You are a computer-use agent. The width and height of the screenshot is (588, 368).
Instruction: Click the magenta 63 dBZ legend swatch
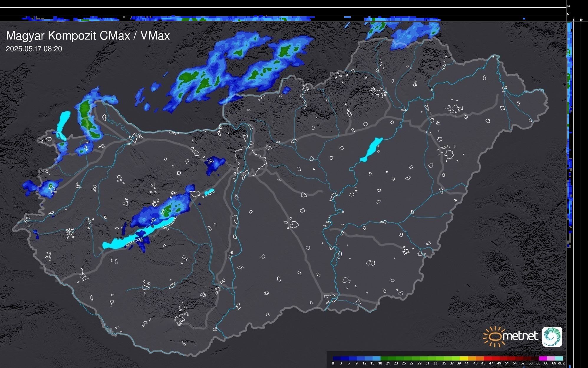543,358
